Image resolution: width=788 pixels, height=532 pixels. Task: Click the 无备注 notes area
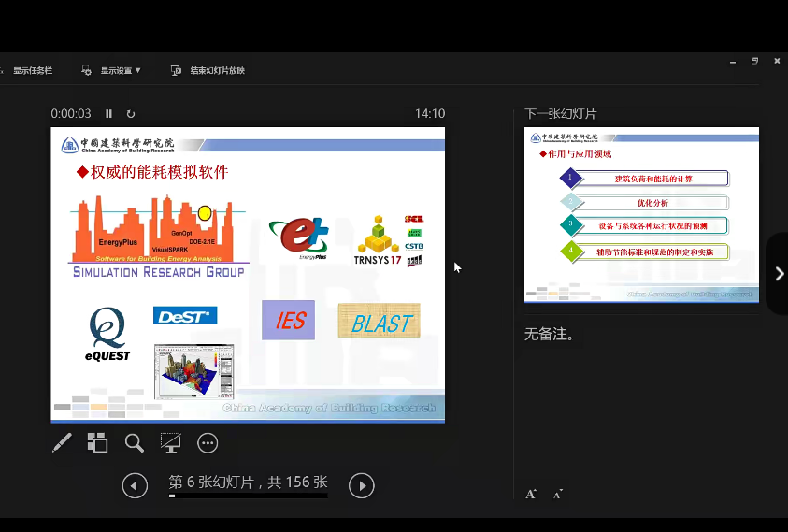pos(550,334)
